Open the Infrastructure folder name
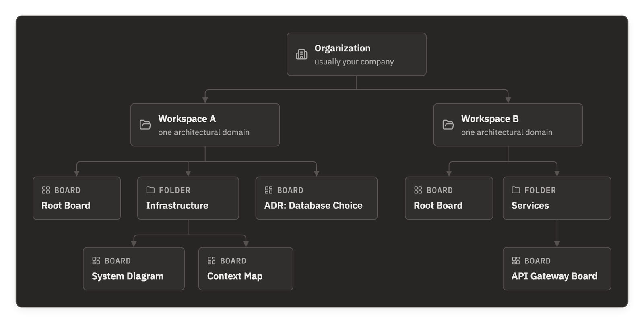Viewport: 644px width, 323px height. [177, 206]
